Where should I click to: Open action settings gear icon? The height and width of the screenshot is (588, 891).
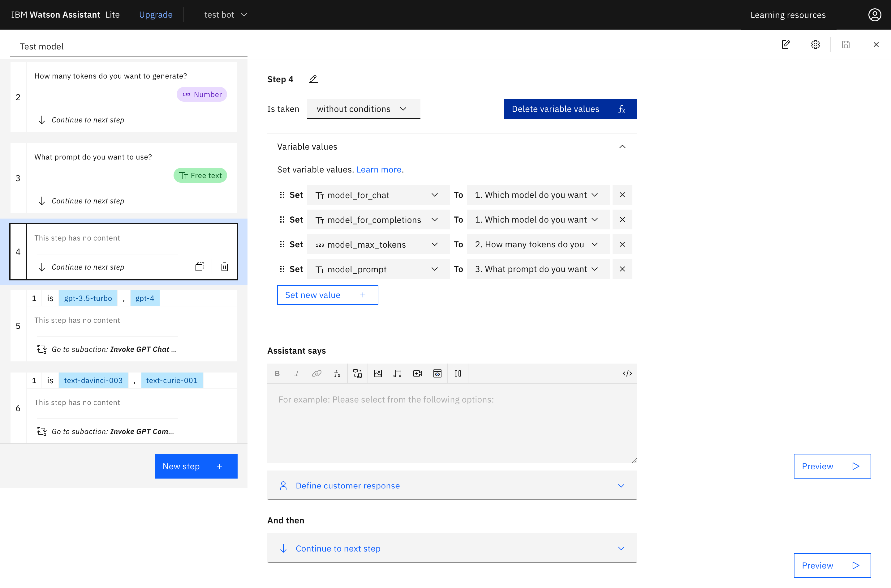coord(815,45)
